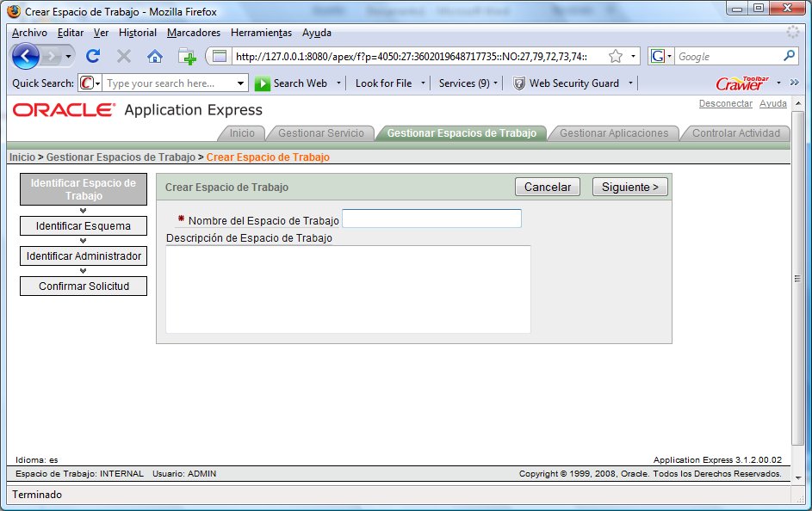Focus the Nombre del Espacio de Trabajo field
This screenshot has height=511, width=812.
pos(431,219)
